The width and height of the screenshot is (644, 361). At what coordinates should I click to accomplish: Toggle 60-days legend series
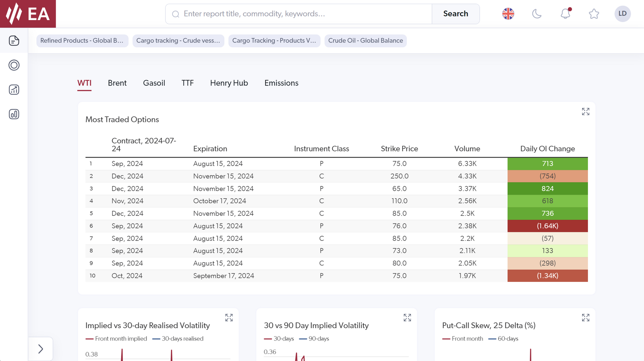point(503,339)
